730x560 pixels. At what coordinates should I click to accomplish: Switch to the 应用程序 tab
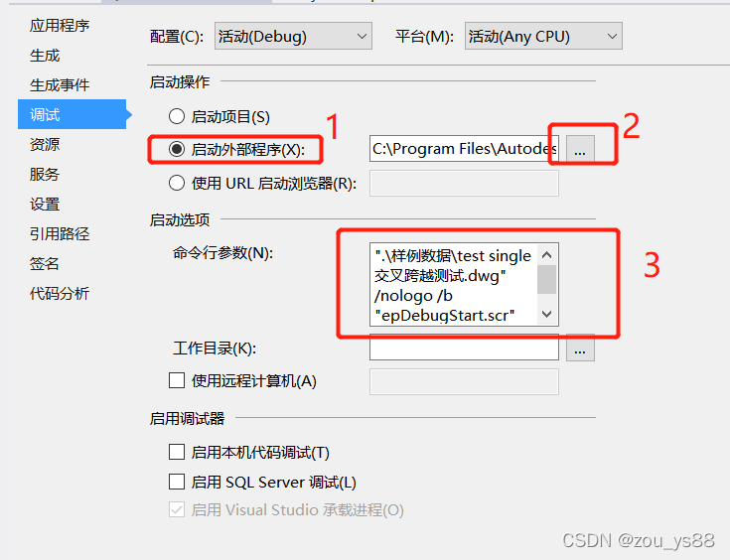60,26
